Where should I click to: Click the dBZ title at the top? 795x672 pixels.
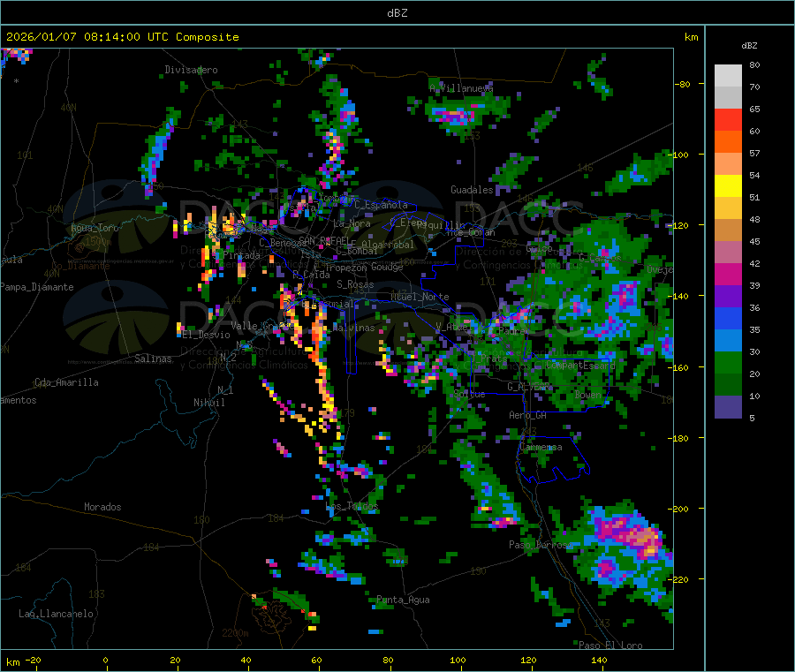pyautogui.click(x=397, y=13)
